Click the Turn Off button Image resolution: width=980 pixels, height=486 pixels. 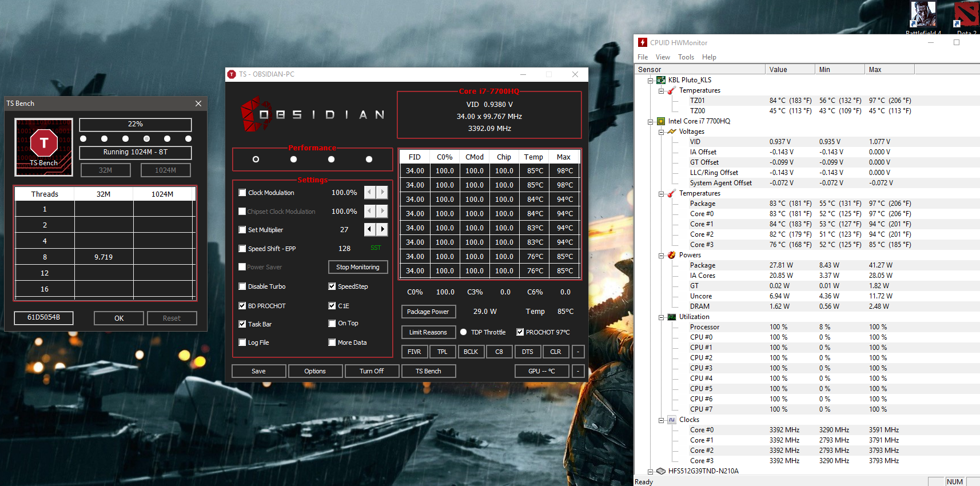tap(372, 371)
